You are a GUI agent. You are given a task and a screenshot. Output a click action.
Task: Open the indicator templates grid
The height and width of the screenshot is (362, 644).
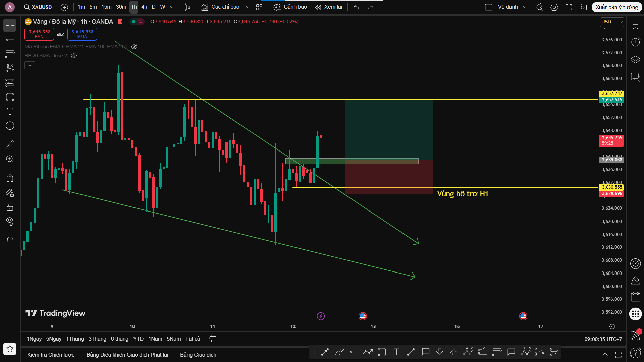pos(259,7)
